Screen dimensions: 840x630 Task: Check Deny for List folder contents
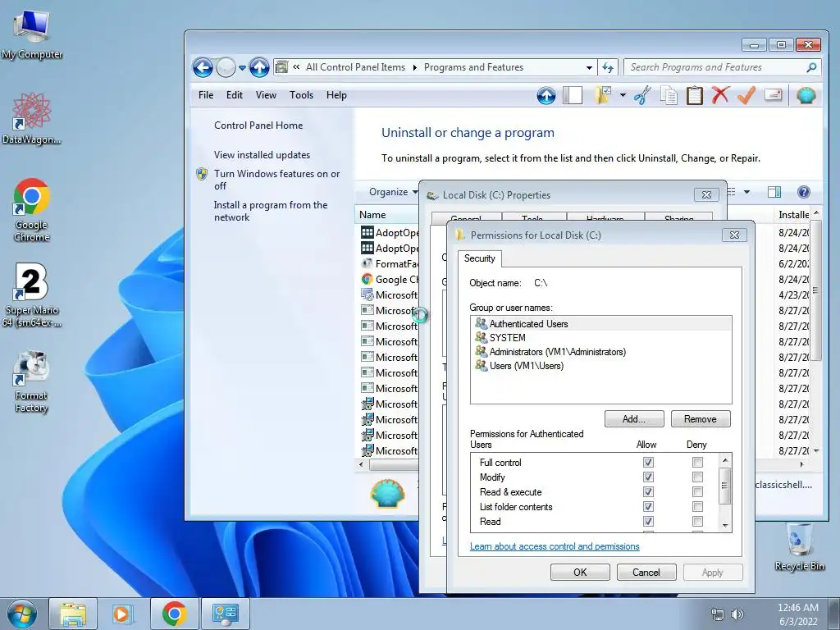click(697, 507)
